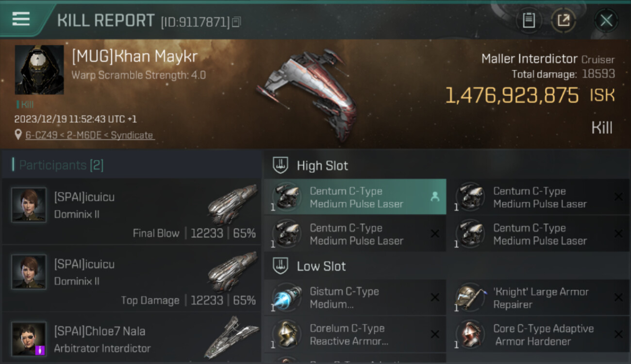The height and width of the screenshot is (364, 631).
Task: Click the Gistum C-Type module icon
Action: pyautogui.click(x=287, y=298)
